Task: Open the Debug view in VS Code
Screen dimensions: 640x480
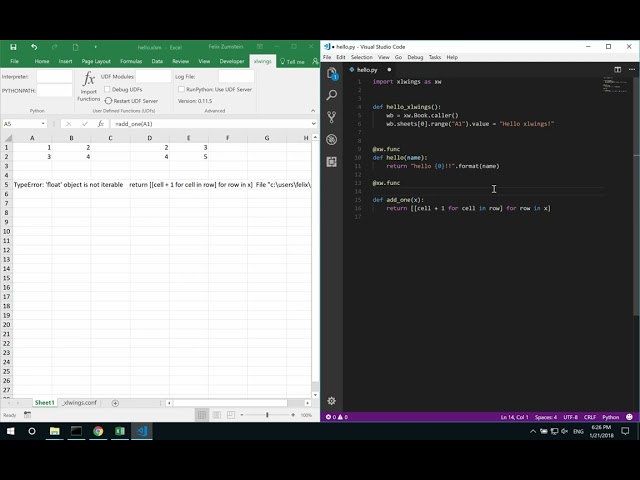Action: [332, 140]
